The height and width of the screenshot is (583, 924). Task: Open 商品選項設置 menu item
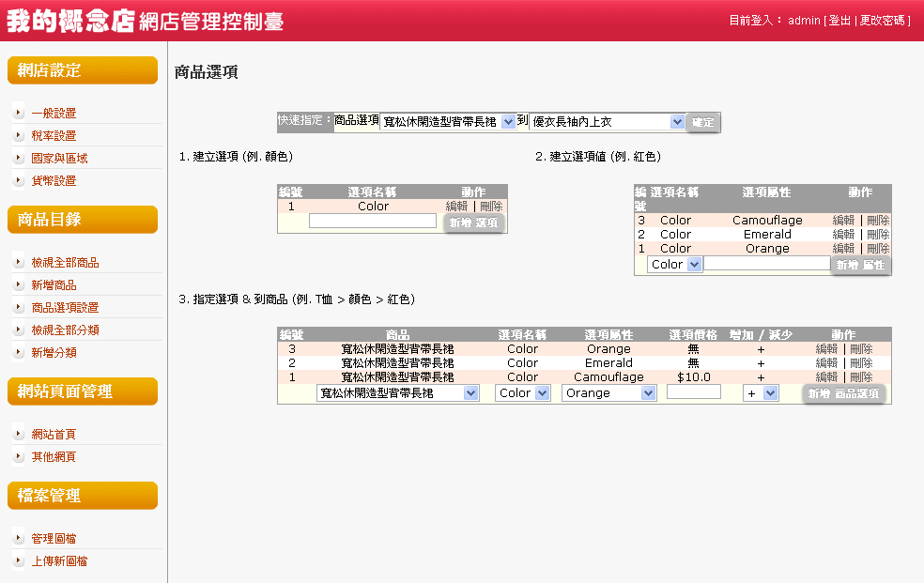tap(65, 308)
